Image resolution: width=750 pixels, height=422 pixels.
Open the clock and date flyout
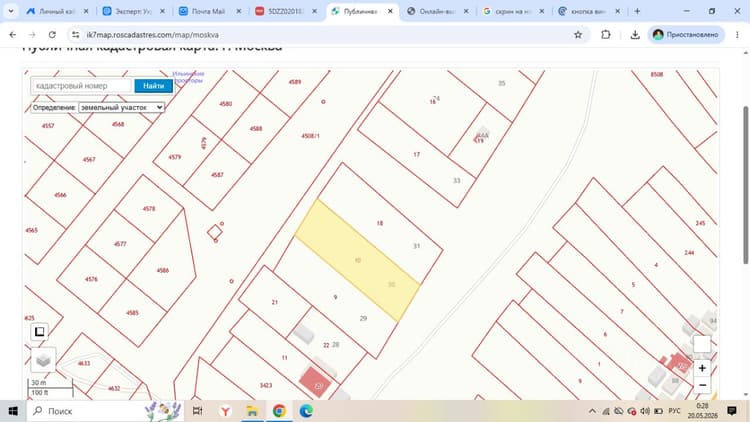(x=702, y=411)
